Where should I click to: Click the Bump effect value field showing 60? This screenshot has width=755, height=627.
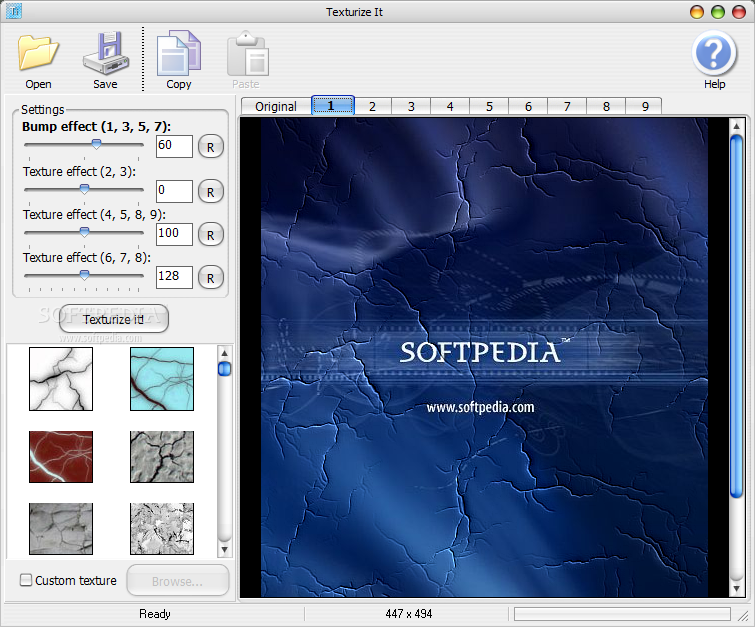[x=174, y=146]
